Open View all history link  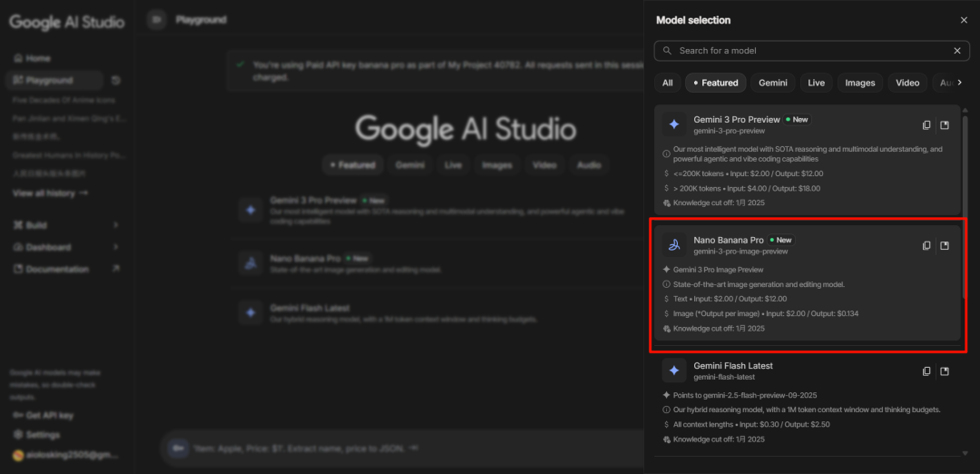tap(50, 193)
